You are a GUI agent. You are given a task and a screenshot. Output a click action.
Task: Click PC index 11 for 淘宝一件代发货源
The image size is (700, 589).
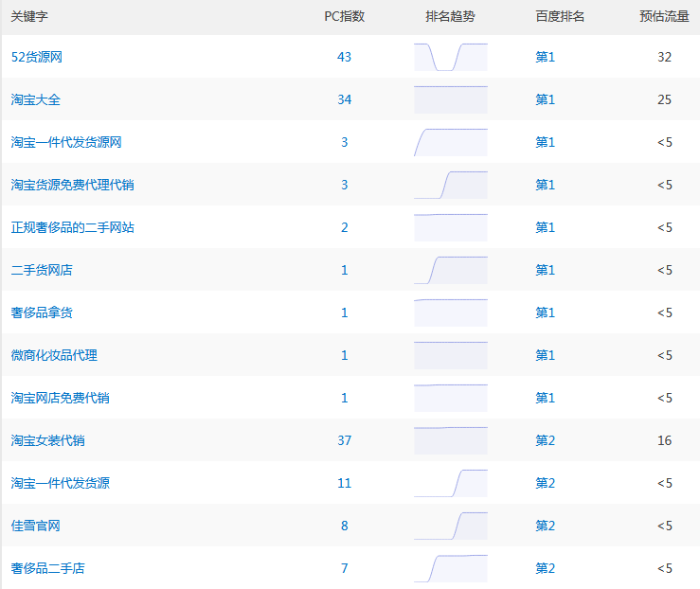tap(344, 483)
